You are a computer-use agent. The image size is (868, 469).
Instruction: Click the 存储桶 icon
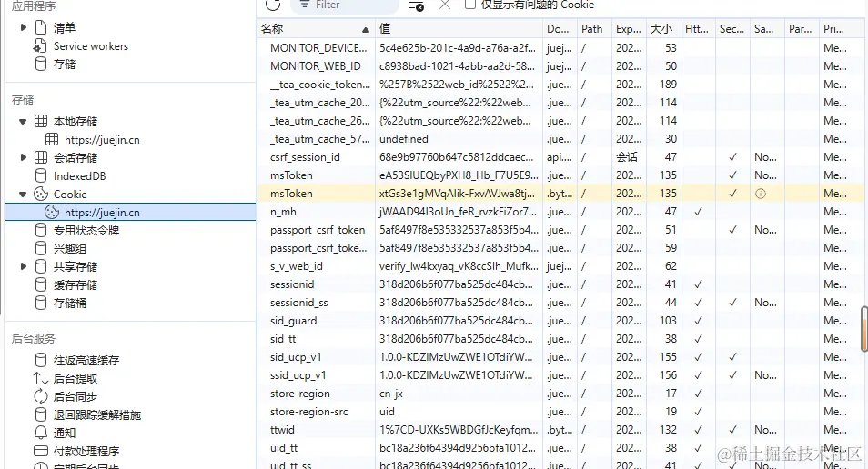(x=40, y=303)
